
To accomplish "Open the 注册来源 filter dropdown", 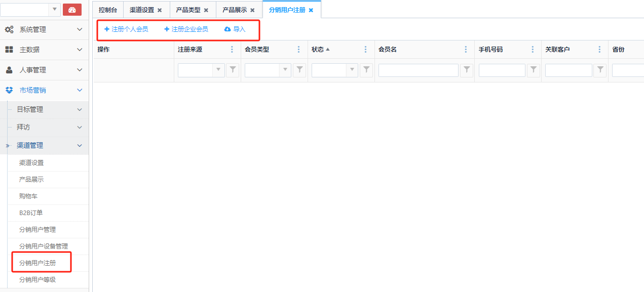I will 218,70.
